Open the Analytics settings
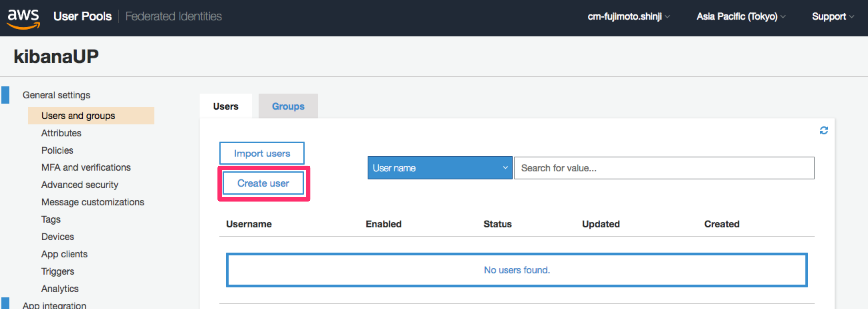Image resolution: width=868 pixels, height=309 pixels. point(60,289)
